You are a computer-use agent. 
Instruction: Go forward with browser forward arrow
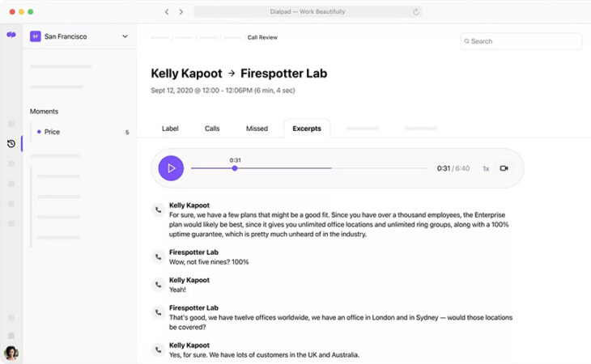pos(181,12)
